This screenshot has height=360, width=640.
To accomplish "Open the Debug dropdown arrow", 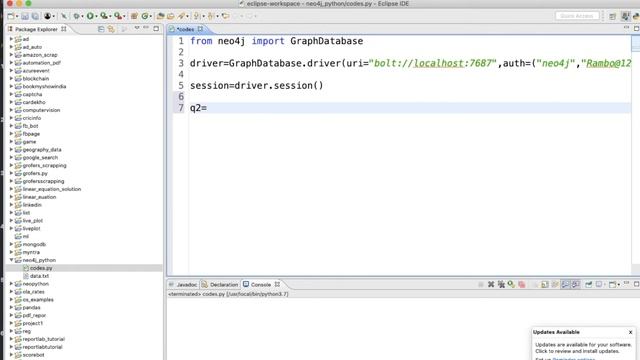I will (x=82, y=16).
